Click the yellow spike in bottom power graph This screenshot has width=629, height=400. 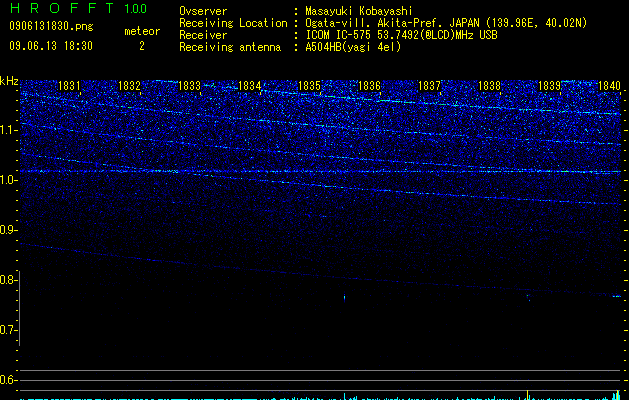click(x=528, y=395)
